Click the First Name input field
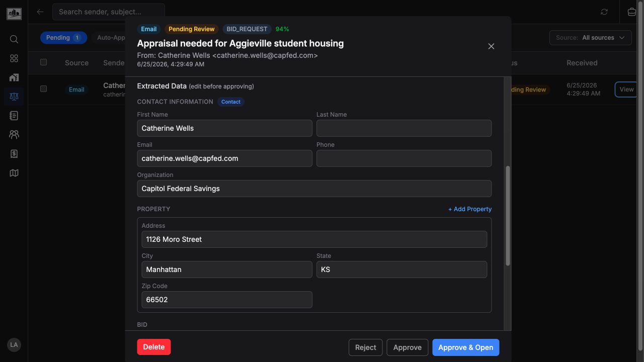Image resolution: width=644 pixels, height=362 pixels. pos(224,128)
